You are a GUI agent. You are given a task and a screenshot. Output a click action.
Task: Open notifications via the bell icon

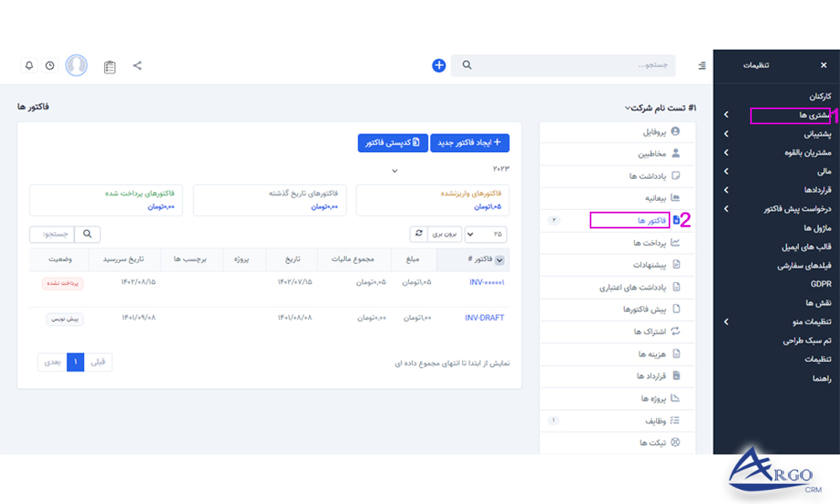click(29, 65)
